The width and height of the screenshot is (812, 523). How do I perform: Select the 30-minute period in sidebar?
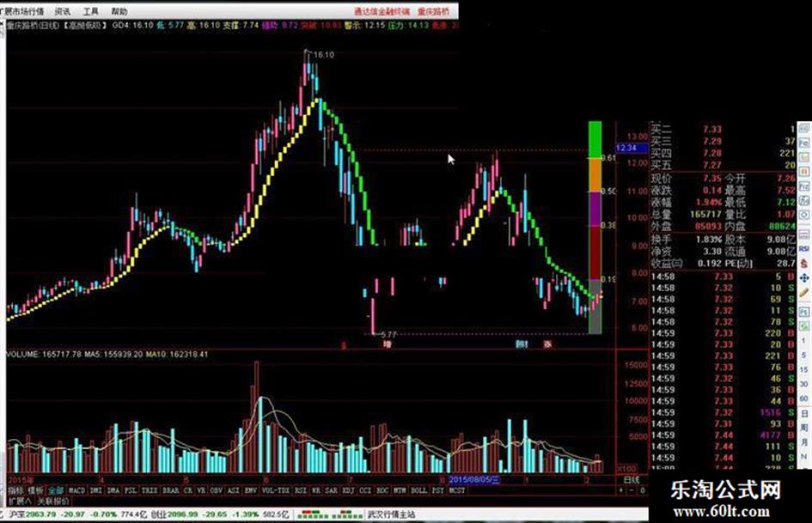click(x=804, y=384)
